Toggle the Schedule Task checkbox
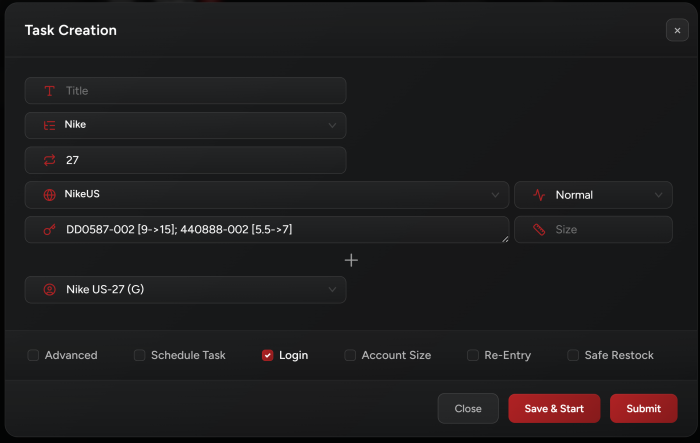The width and height of the screenshot is (700, 443). point(139,355)
